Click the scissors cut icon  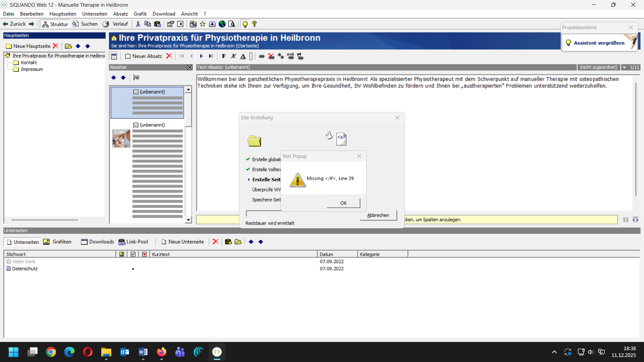138,24
